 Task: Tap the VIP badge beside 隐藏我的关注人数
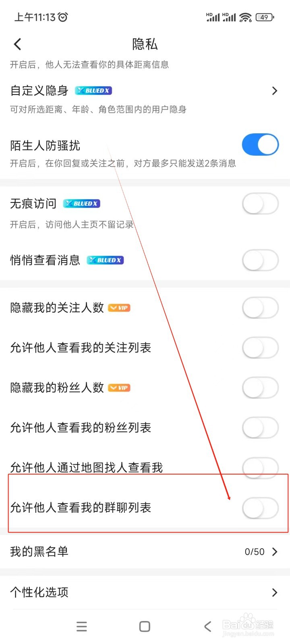119,308
